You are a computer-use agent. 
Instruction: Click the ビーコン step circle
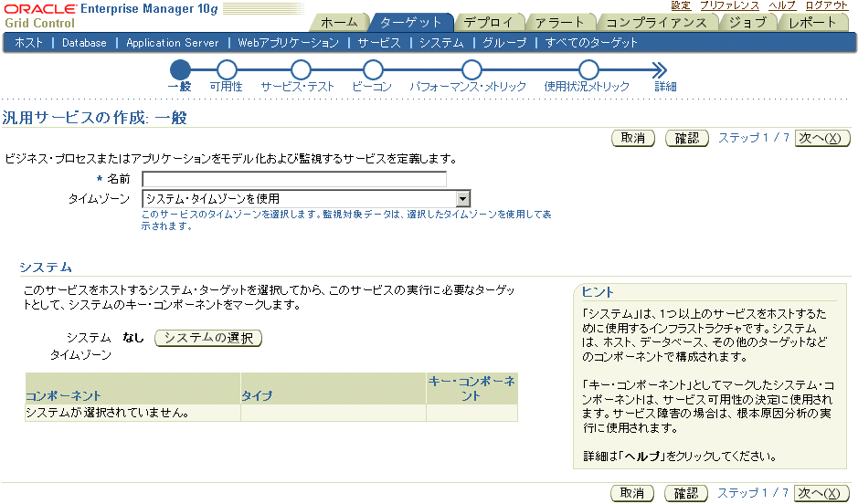(x=373, y=70)
